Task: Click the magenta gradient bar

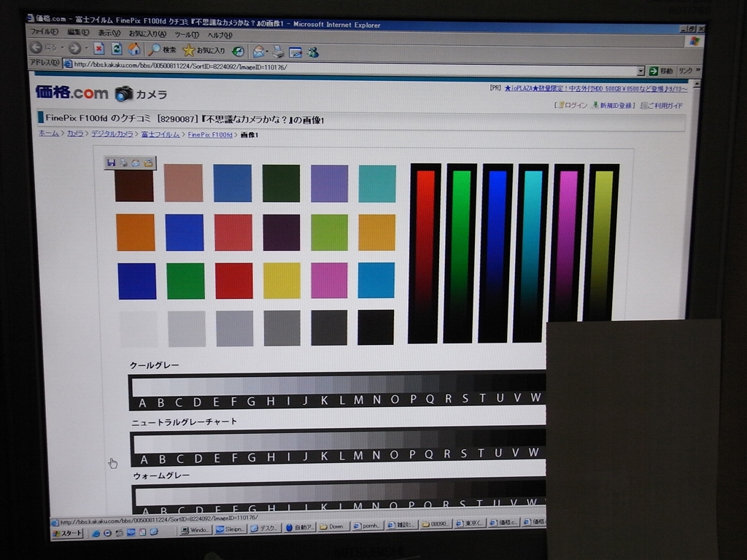Action: click(x=566, y=243)
